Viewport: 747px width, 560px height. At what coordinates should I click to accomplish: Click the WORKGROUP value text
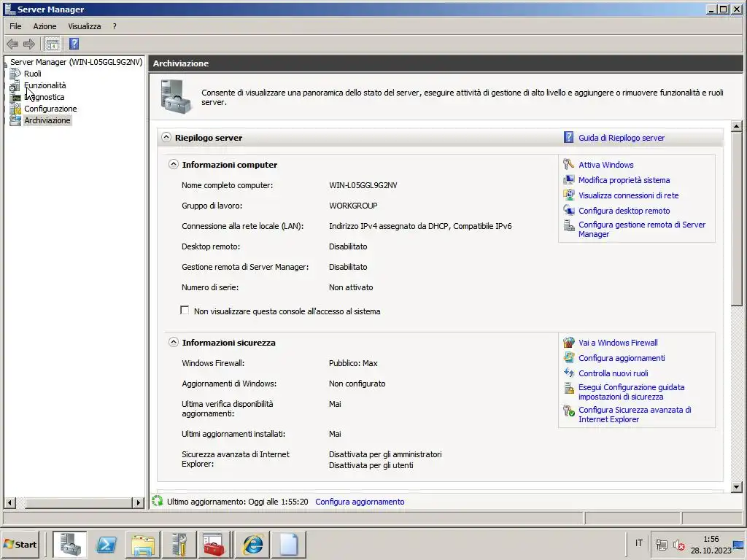353,206
